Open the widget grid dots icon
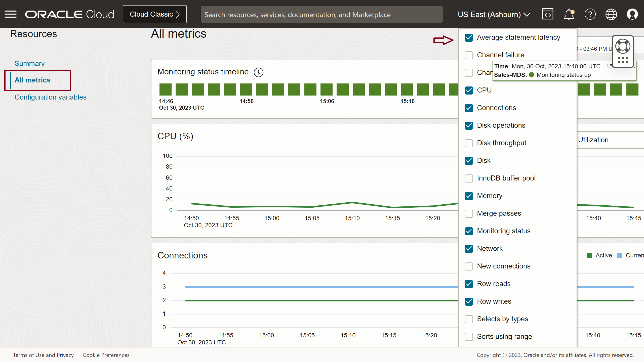Viewport: 644px width, 362px height. pos(623,60)
